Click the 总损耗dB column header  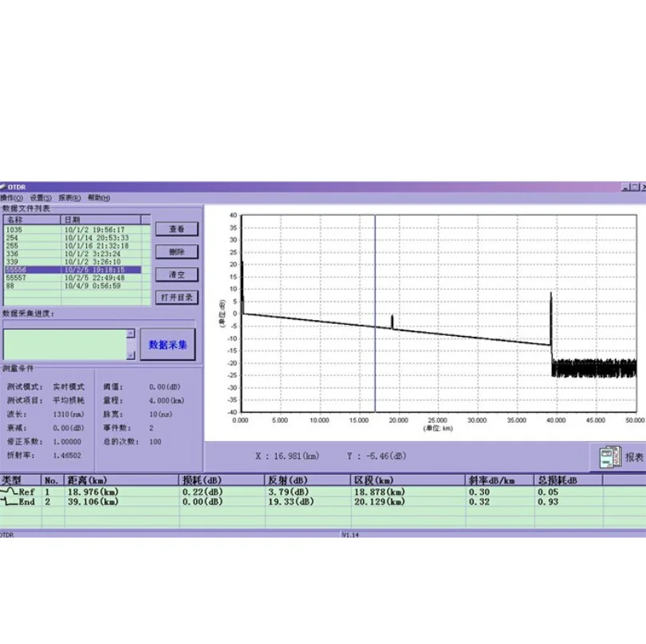pos(569,480)
